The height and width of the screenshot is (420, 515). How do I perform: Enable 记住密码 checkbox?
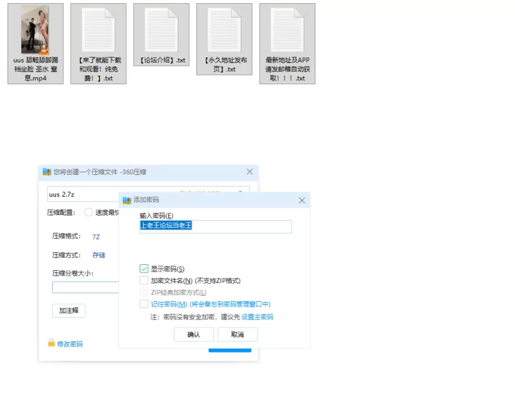[x=144, y=304]
